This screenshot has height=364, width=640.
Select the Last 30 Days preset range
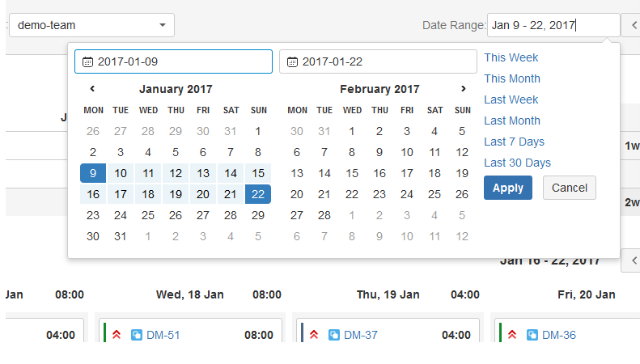point(517,163)
